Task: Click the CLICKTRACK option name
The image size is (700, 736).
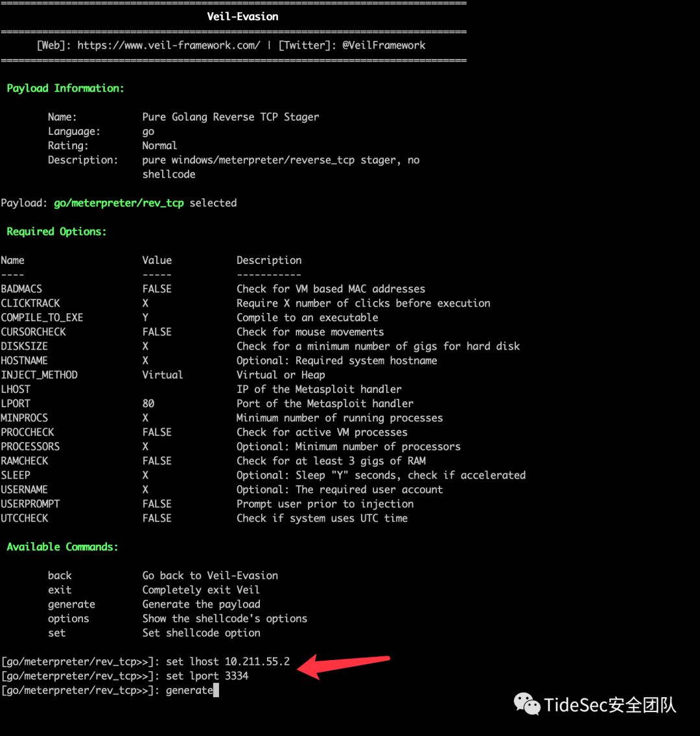Action: 30,303
